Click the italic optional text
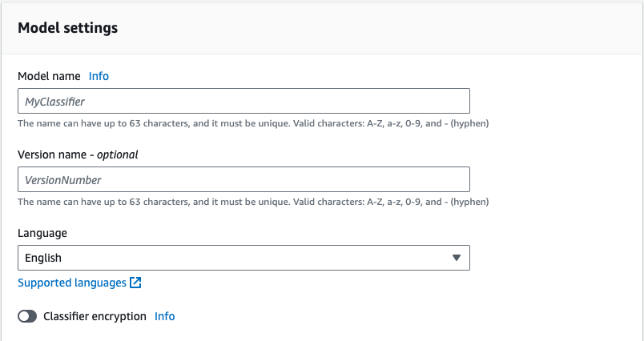 coord(119,154)
